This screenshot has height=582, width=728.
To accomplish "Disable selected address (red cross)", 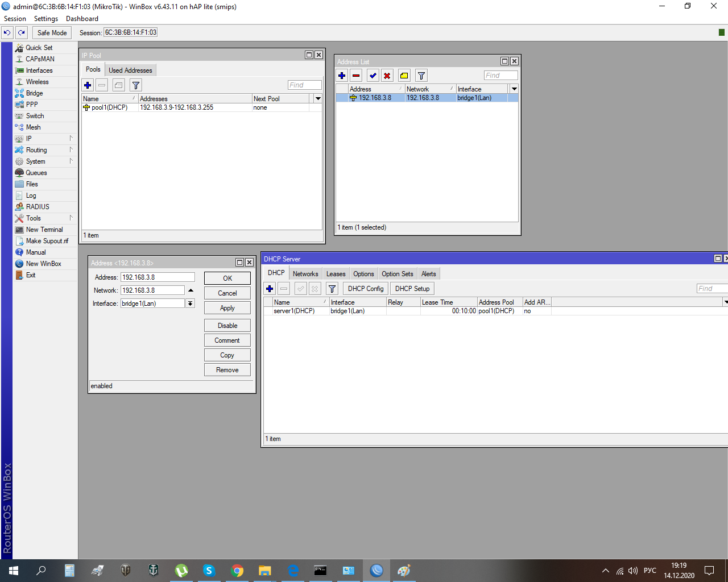I will [x=387, y=76].
